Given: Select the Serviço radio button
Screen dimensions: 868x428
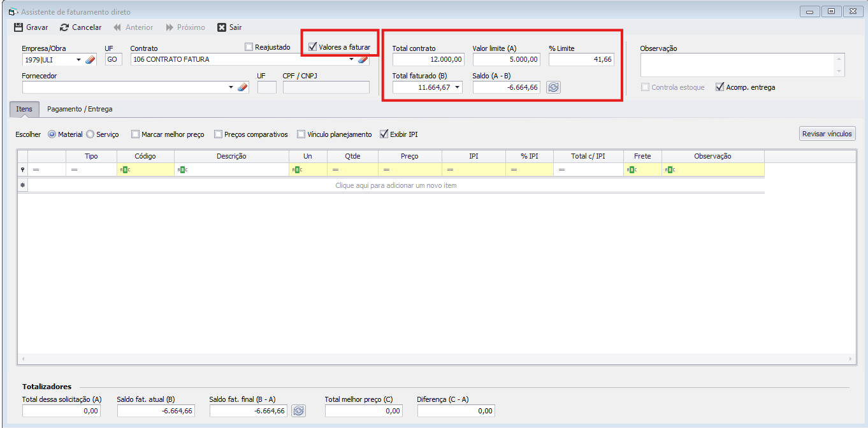Looking at the screenshot, I should [x=90, y=134].
